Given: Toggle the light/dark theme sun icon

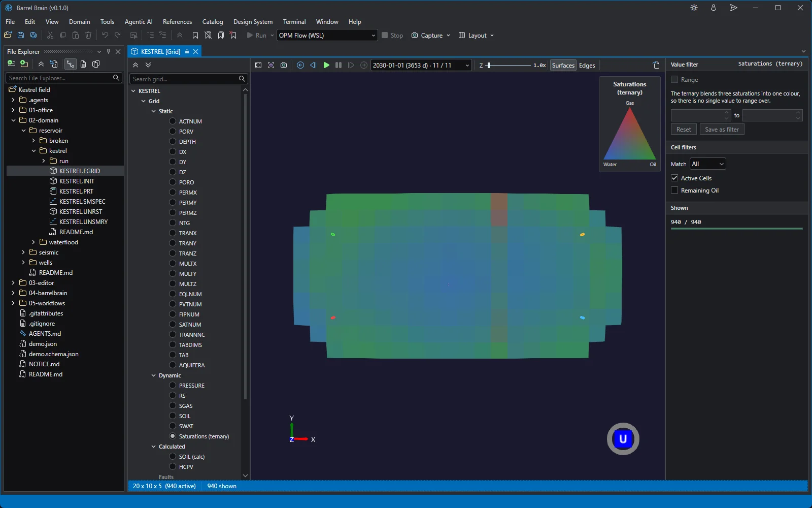Looking at the screenshot, I should click(x=694, y=8).
